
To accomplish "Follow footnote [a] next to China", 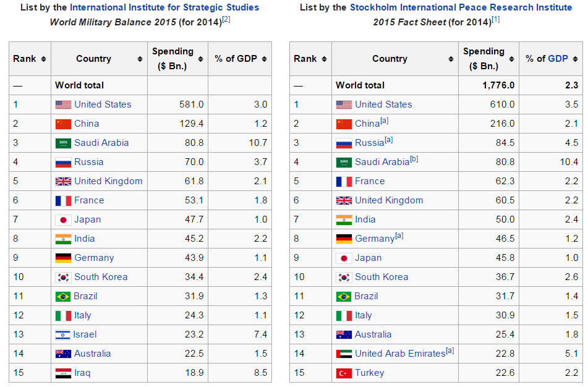I will pos(385,121).
